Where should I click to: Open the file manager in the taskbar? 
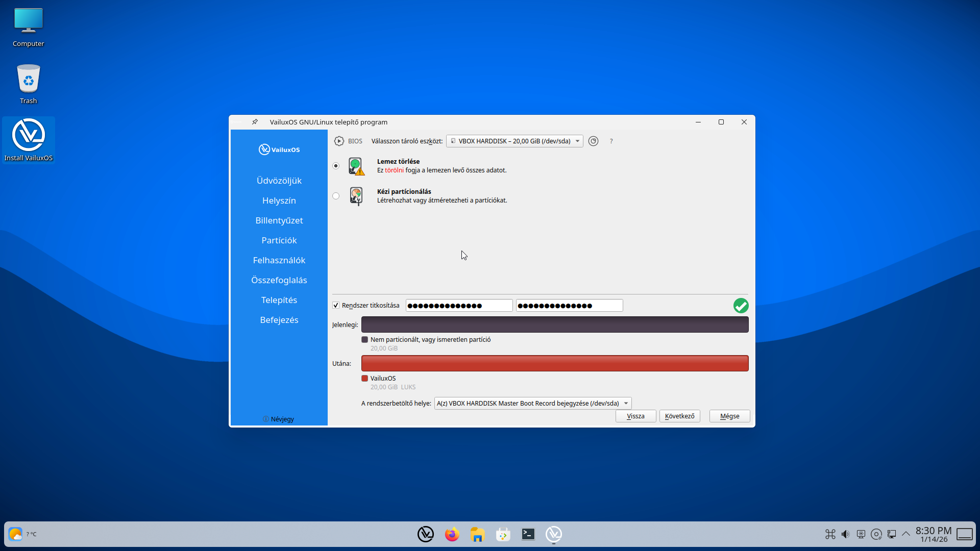click(477, 534)
